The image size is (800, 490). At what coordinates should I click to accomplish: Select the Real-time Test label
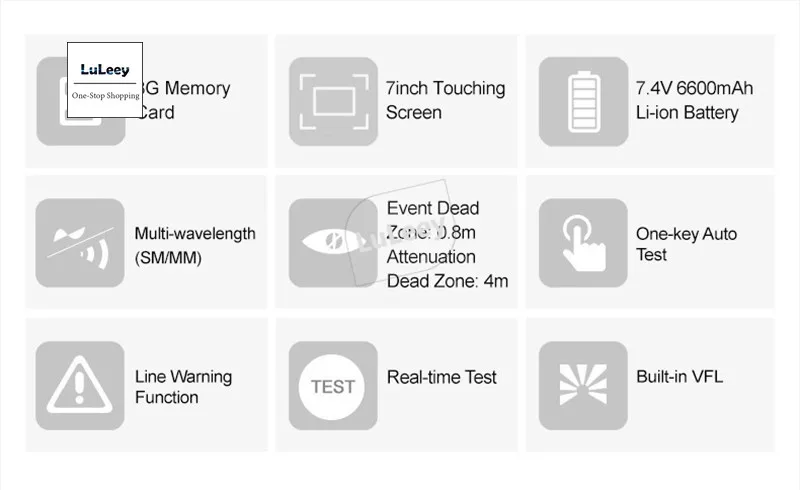pyautogui.click(x=441, y=377)
